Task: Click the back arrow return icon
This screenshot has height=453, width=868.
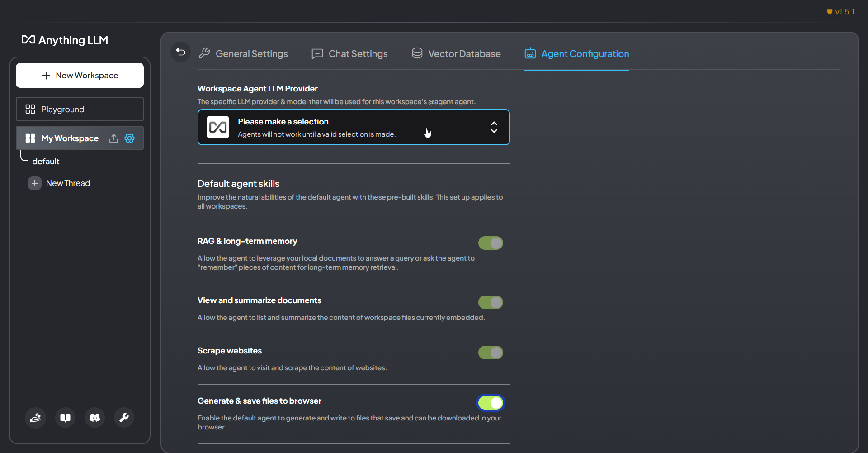Action: coord(180,52)
